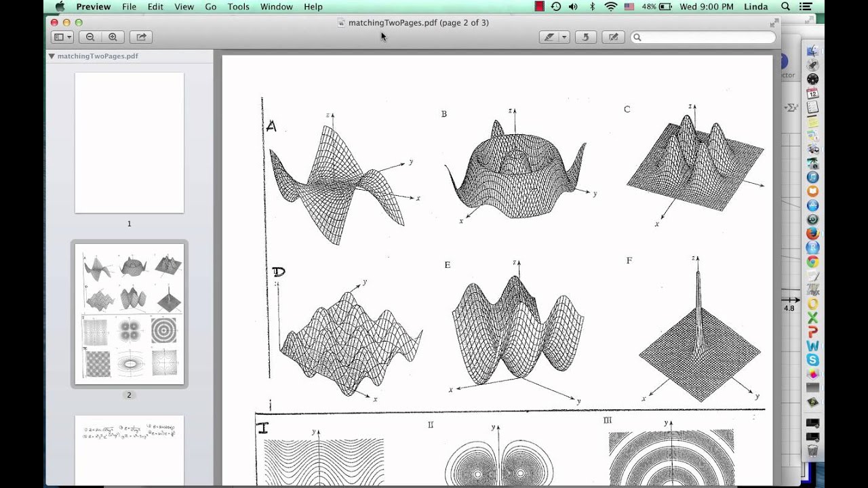The width and height of the screenshot is (868, 488).
Task: Click the Wed 9:00 PM clock
Action: coord(707,7)
